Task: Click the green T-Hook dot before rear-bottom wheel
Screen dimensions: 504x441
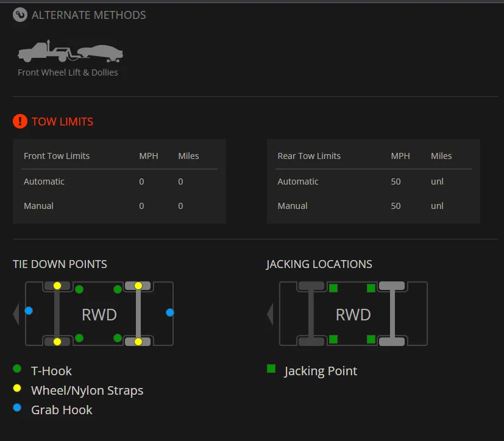Action: click(x=118, y=338)
